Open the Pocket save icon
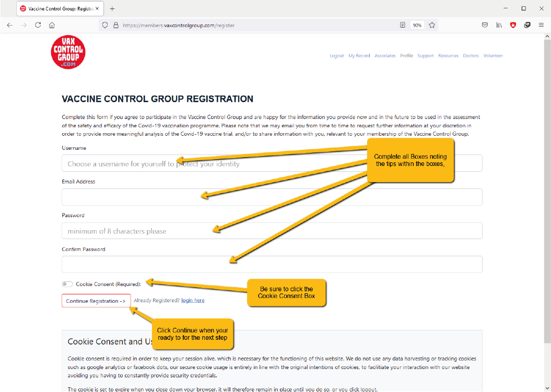Image resolution: width=551 pixels, height=392 pixels. tap(485, 25)
